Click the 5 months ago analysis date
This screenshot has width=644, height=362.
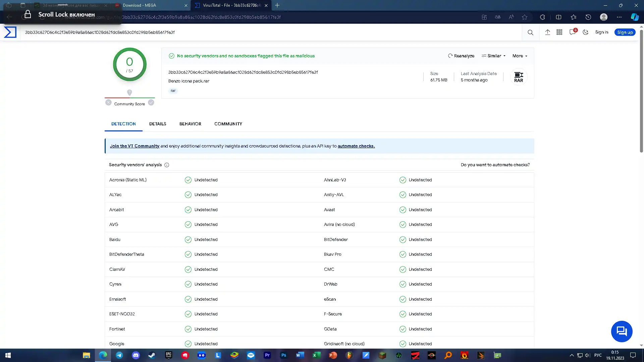coord(474,80)
